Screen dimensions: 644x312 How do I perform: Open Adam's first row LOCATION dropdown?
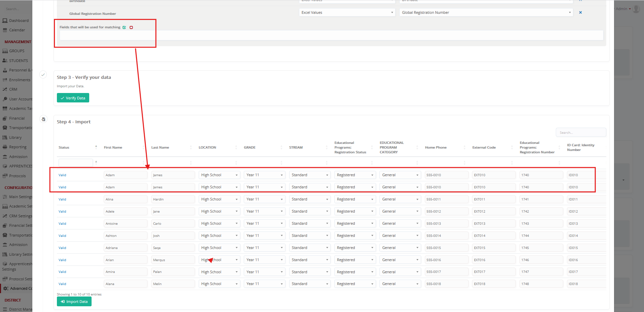(x=219, y=175)
